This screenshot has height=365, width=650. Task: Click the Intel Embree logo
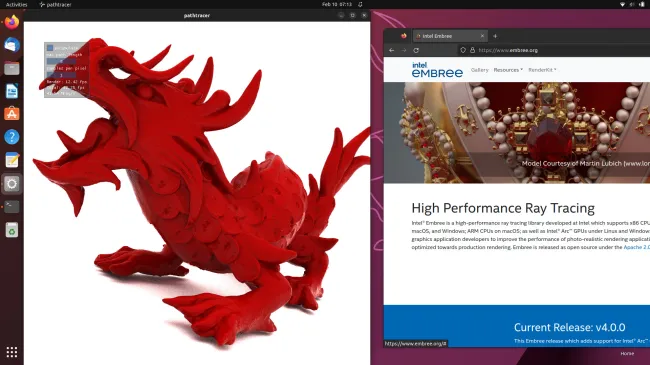point(437,70)
